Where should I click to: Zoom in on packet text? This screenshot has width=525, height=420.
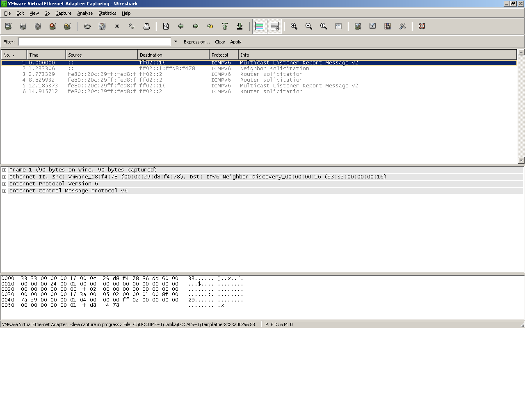click(x=294, y=26)
